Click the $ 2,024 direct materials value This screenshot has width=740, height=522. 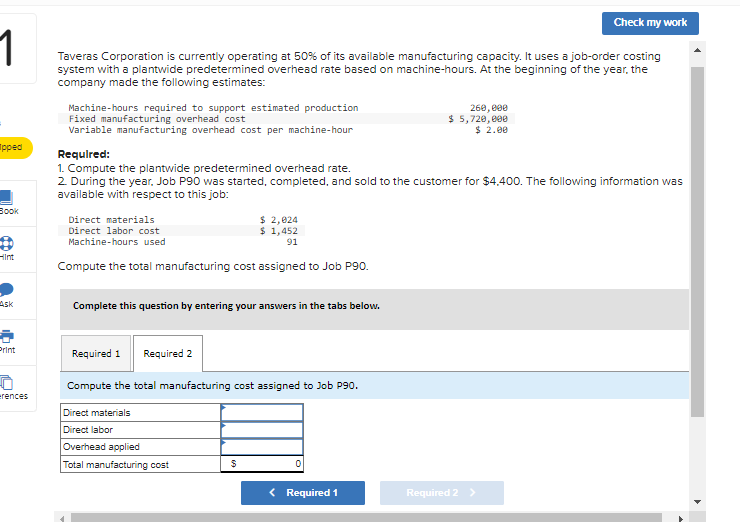tap(278, 220)
